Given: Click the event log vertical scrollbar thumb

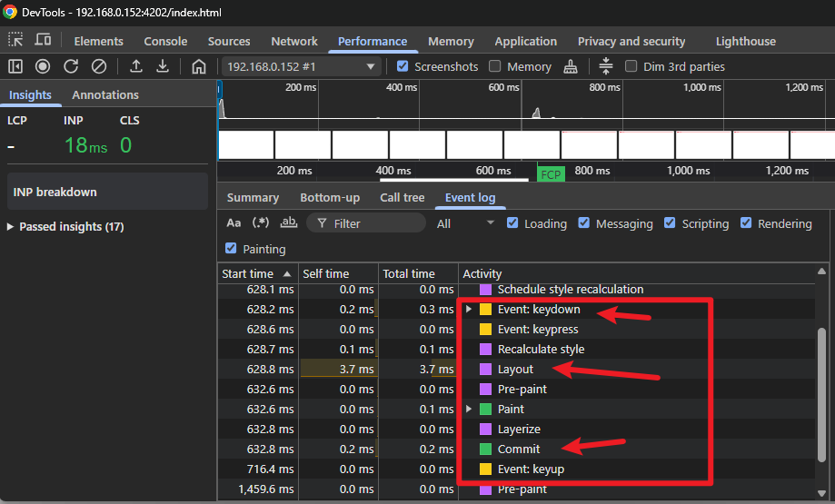Looking at the screenshot, I should click(821, 394).
